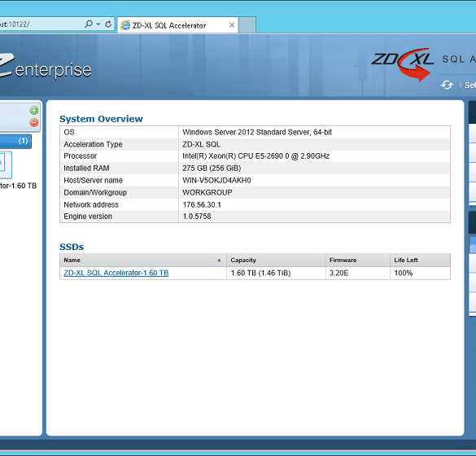Sort SSDs by the Life Left column
The height and width of the screenshot is (456, 476).
pos(420,261)
